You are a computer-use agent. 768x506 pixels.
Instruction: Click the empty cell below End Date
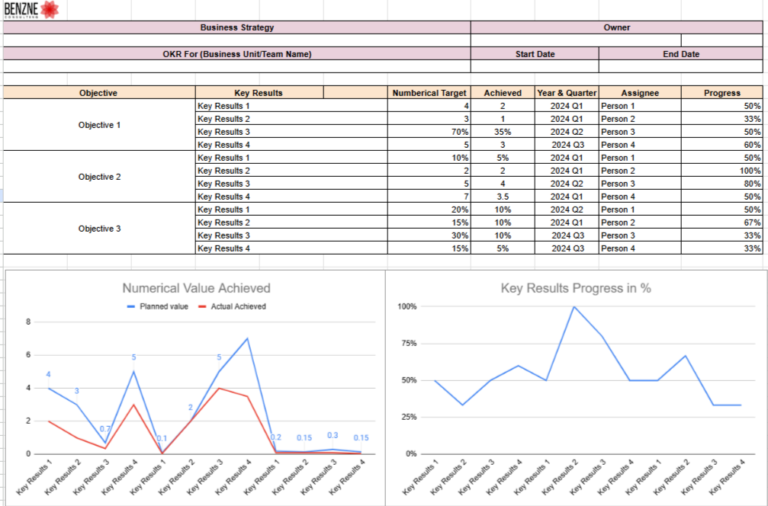[681, 67]
